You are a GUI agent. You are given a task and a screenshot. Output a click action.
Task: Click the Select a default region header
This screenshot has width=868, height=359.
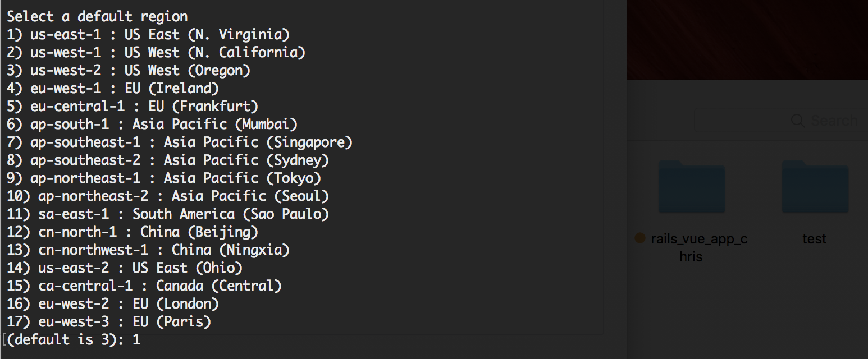click(95, 16)
